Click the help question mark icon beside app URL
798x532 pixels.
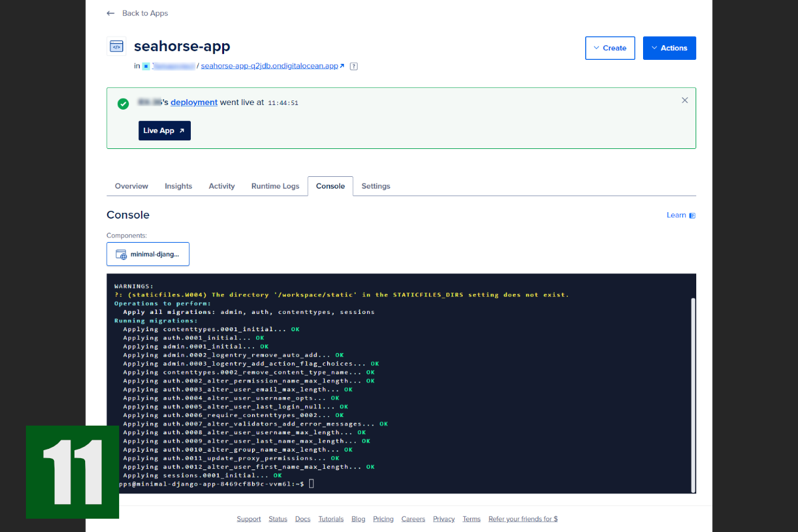[x=354, y=66]
